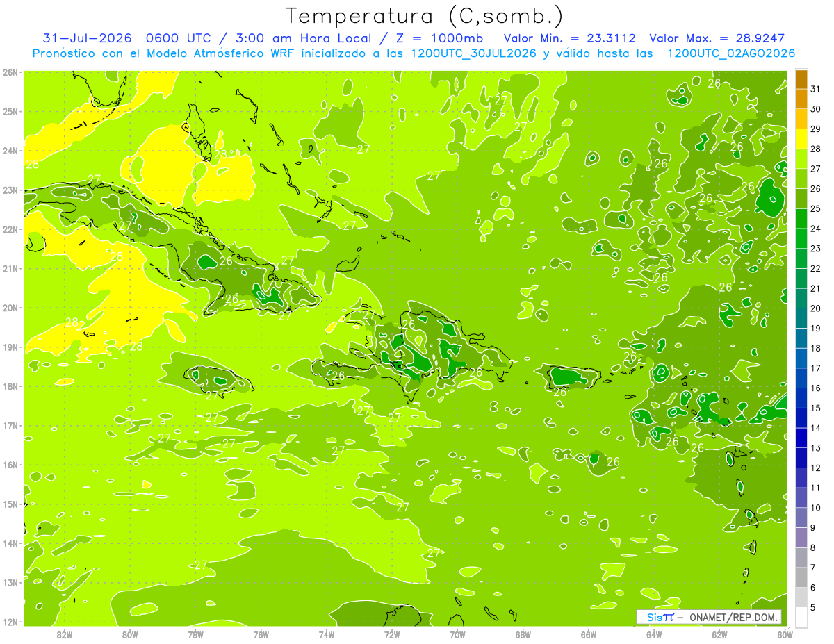This screenshot has width=834, height=644.
Task: Click the Valor Max. = 28.9247 text
Action: (717, 38)
